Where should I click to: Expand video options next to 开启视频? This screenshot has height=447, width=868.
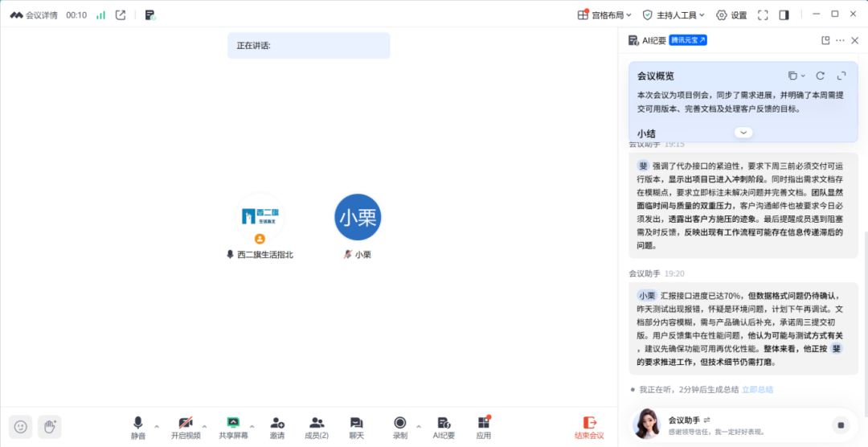[x=204, y=427]
